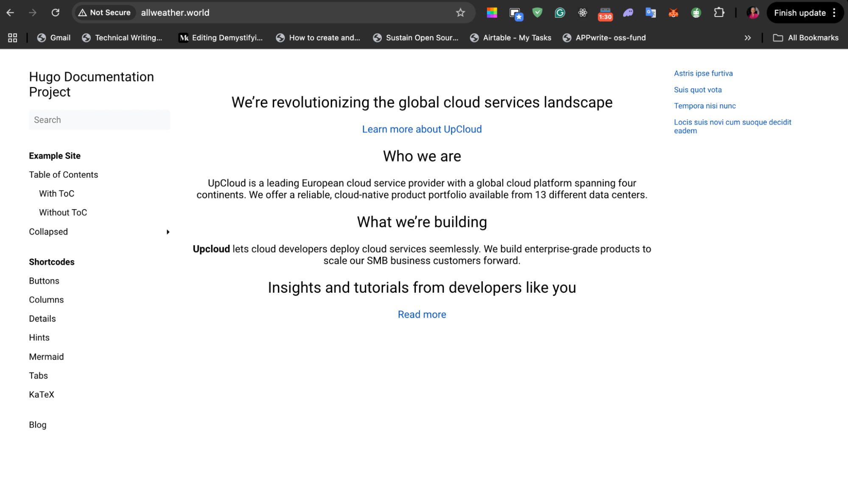Click the Not Secure site info chip
Viewport: 848px width, 504px height.
[105, 13]
